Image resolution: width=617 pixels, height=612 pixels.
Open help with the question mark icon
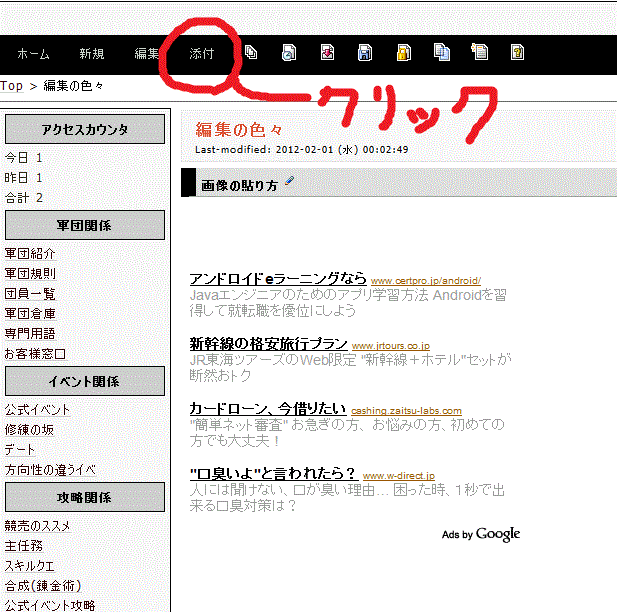(517, 53)
